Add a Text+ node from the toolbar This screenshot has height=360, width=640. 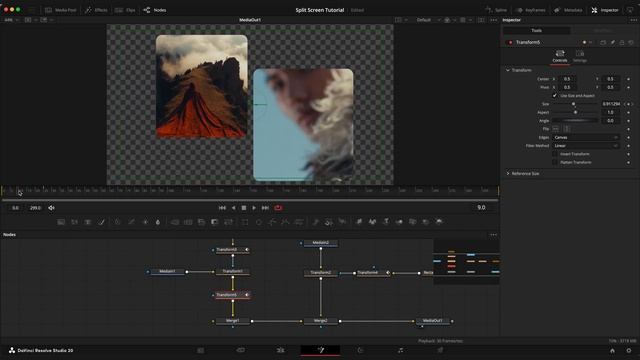[x=88, y=222]
